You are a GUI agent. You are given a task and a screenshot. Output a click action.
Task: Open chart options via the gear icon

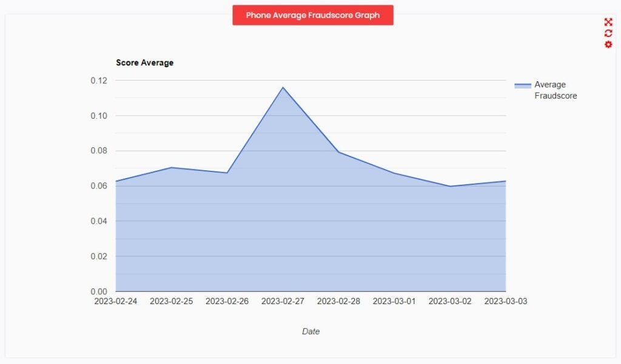(x=608, y=44)
